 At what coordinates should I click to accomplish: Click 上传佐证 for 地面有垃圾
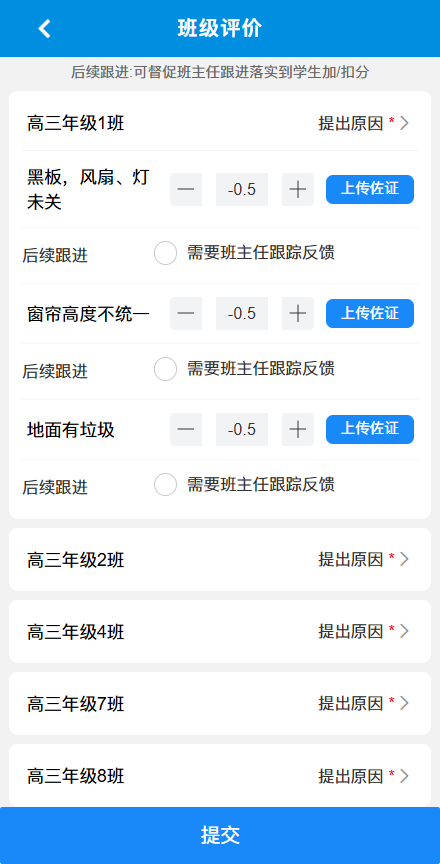click(370, 429)
